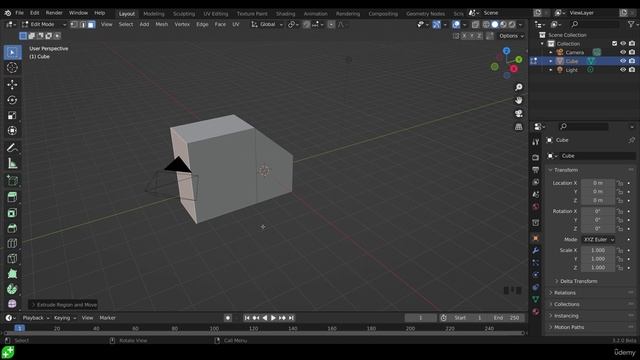Expand the Relations panel

564,293
